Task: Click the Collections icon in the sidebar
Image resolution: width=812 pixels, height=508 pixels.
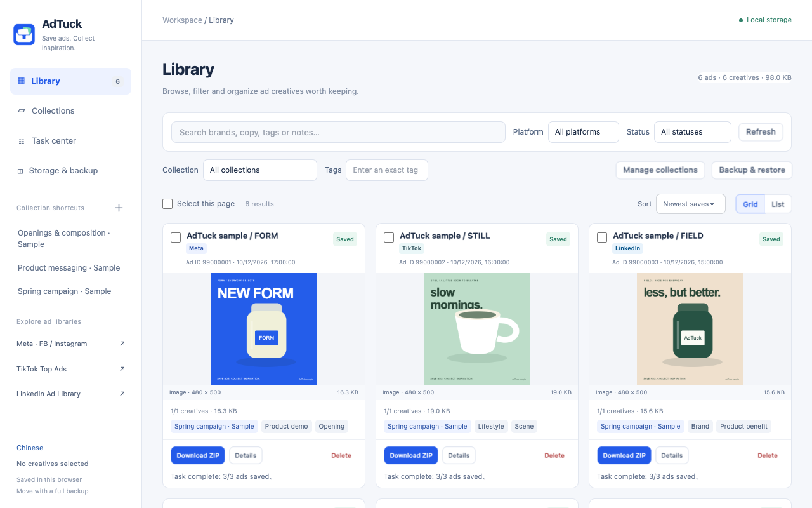Action: click(22, 110)
